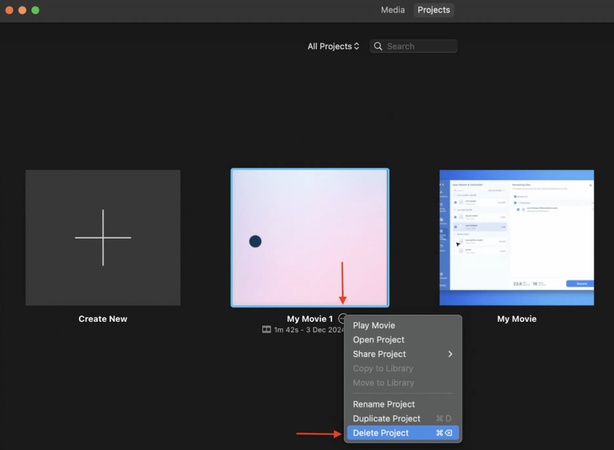The image size is (614, 450).
Task: Click the Create New plus tile
Action: 103,237
